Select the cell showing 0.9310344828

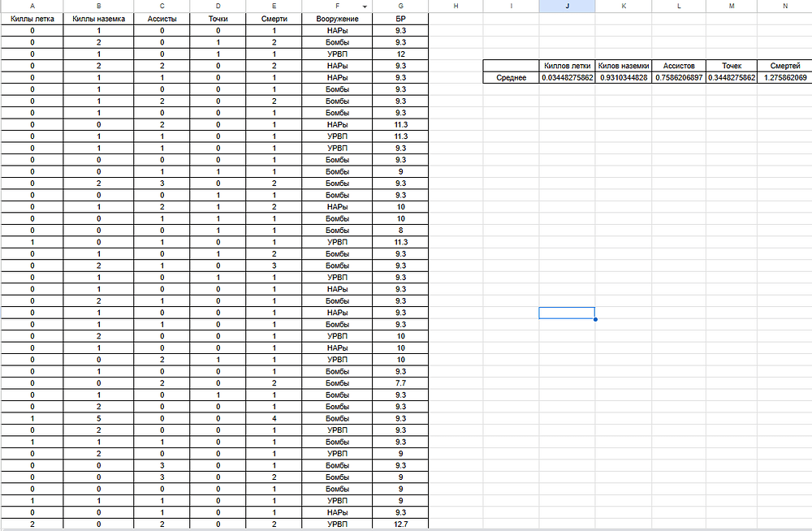pos(622,78)
